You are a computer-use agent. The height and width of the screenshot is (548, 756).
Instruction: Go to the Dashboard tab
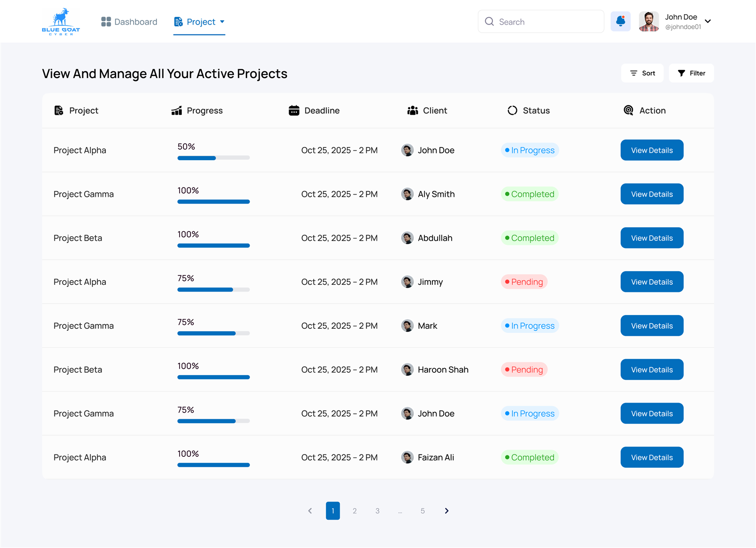[x=129, y=22]
